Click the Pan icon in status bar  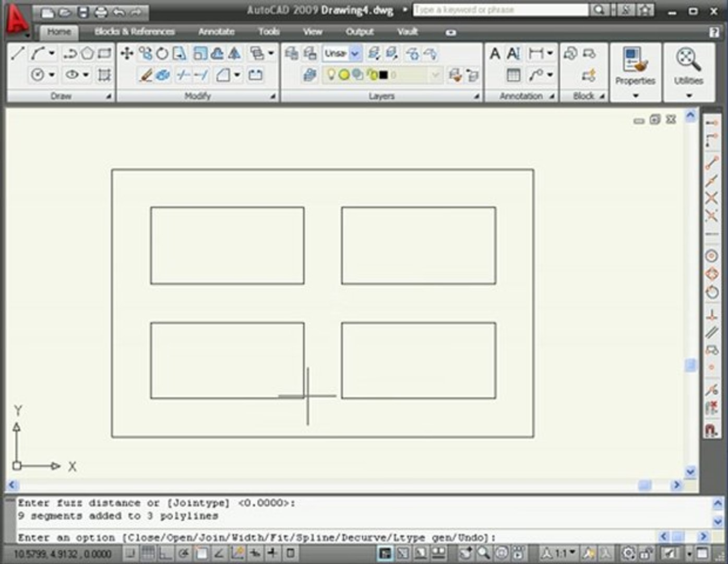466,553
